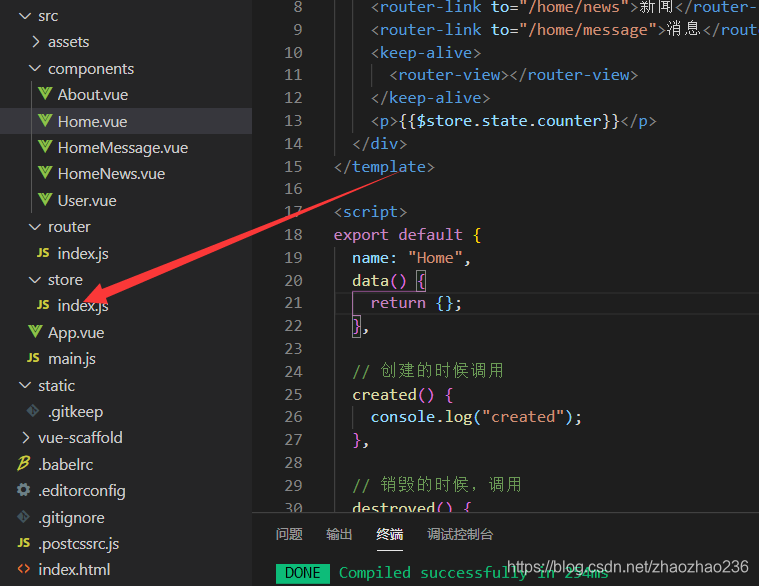The image size is (759, 586).
Task: Click the JS icon beside main.js
Action: [33, 358]
